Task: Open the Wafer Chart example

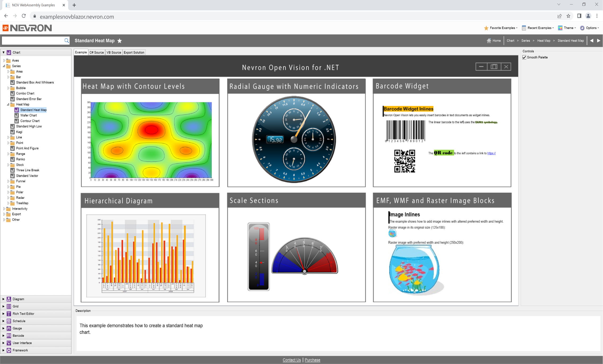Action: [28, 115]
